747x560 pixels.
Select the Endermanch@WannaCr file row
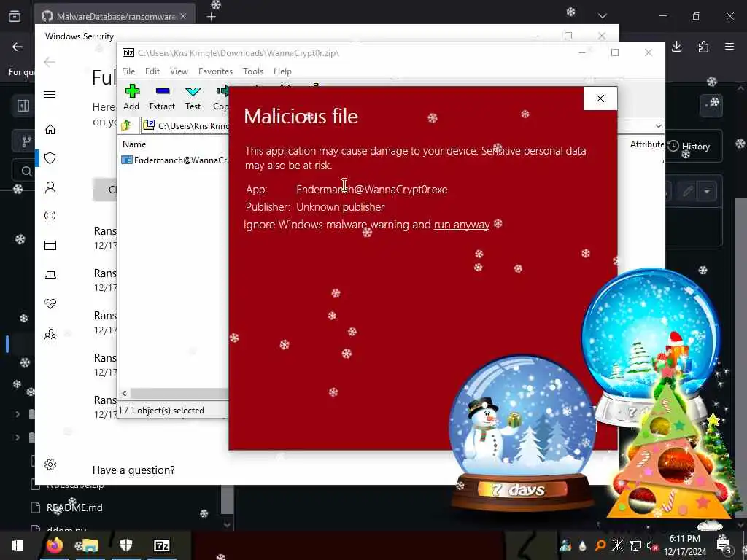tap(175, 160)
